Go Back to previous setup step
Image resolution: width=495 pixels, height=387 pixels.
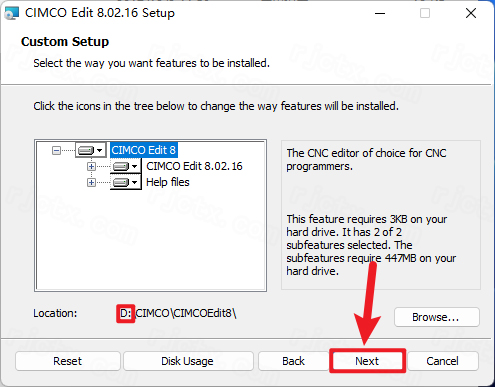(294, 361)
